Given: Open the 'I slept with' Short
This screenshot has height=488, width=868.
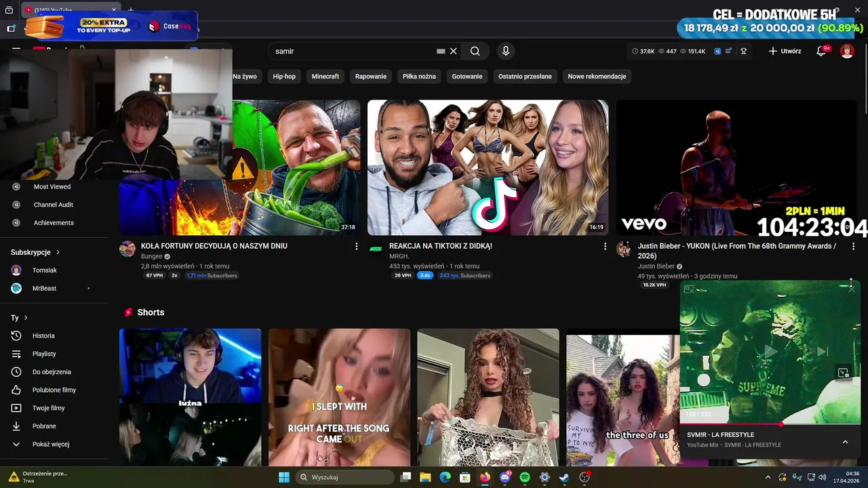Looking at the screenshot, I should (339, 398).
